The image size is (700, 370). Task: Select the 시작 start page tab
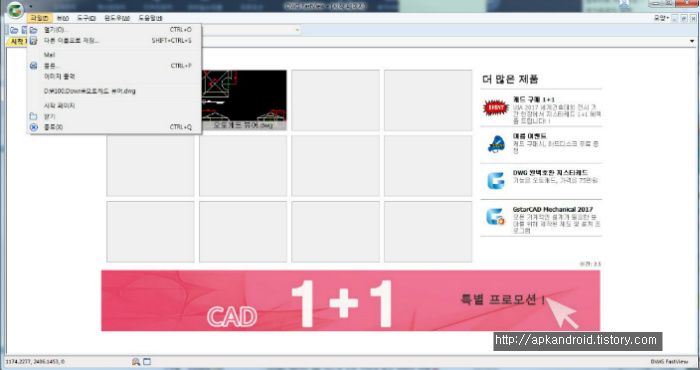pyautogui.click(x=18, y=42)
